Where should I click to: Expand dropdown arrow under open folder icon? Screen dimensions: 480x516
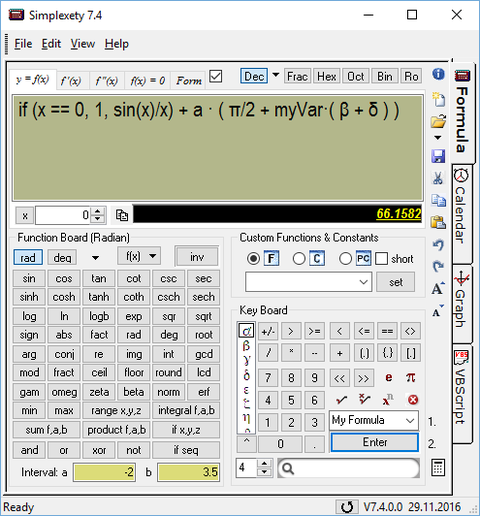click(x=438, y=138)
